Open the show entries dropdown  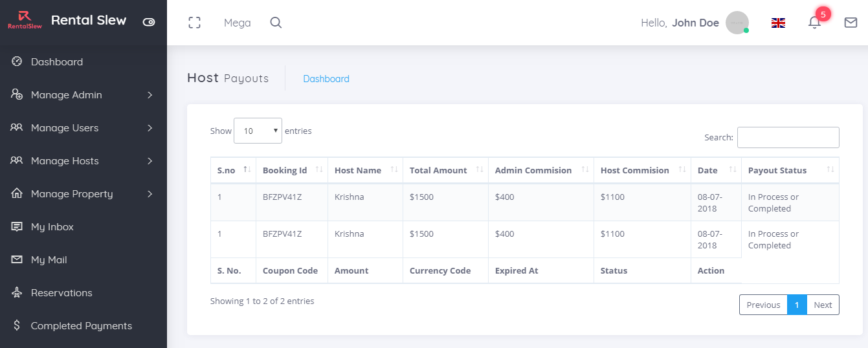(258, 131)
